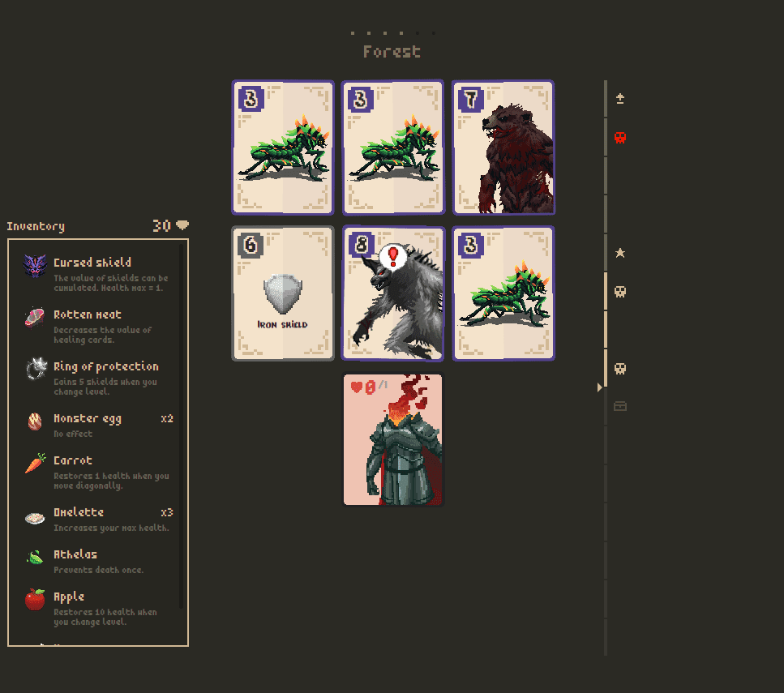Click the Athelas leaf icon
This screenshot has height=693, width=784.
click(x=35, y=557)
